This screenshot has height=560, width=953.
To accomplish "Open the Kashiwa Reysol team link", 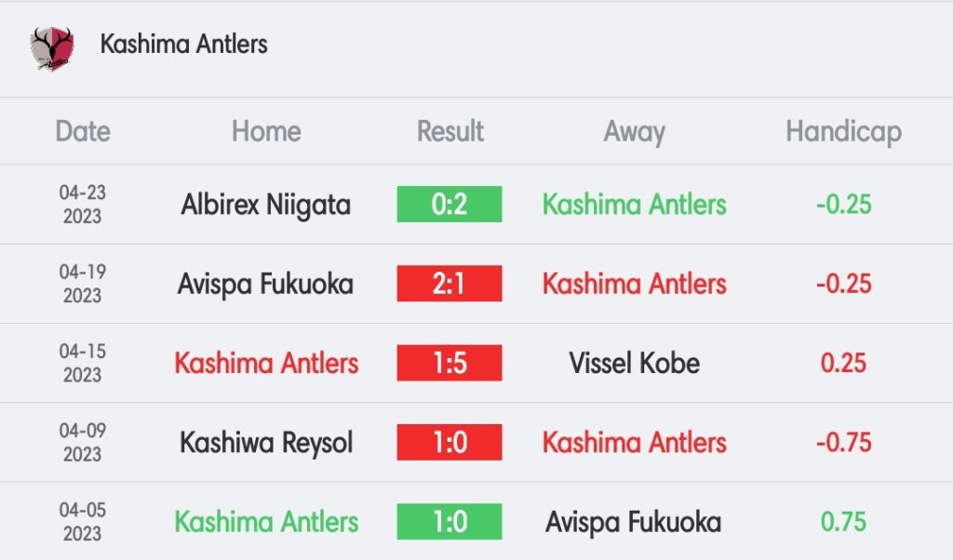I will tap(266, 442).
